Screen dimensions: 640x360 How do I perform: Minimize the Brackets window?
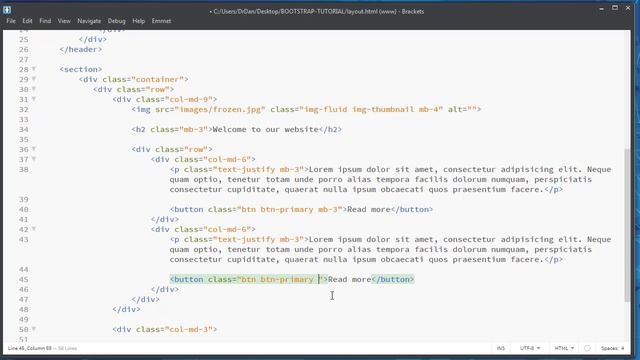602,8
